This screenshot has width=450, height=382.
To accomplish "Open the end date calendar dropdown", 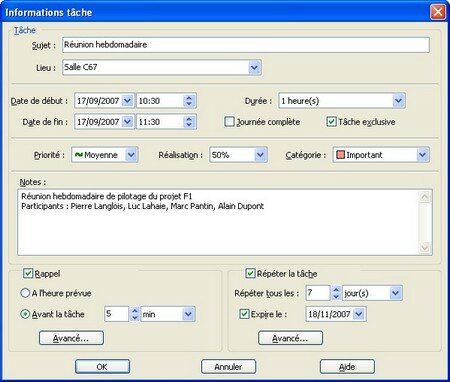I will click(127, 122).
